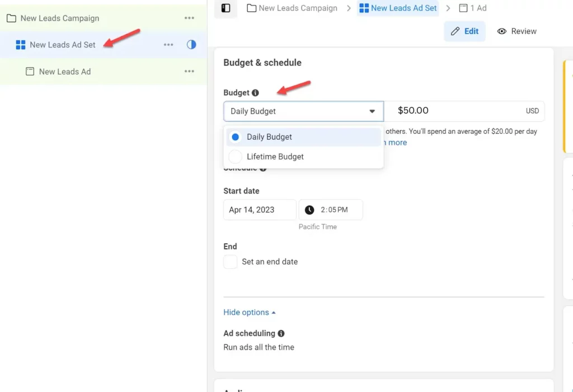The width and height of the screenshot is (573, 392).
Task: Check the Set an end date box
Action: click(231, 262)
